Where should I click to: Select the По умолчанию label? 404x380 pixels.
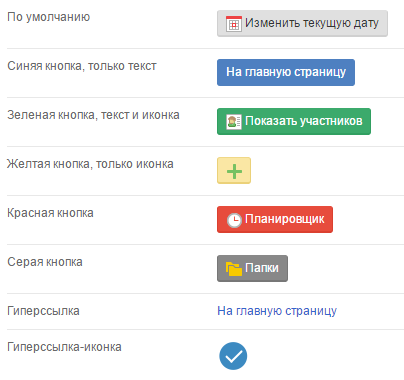[x=49, y=17]
